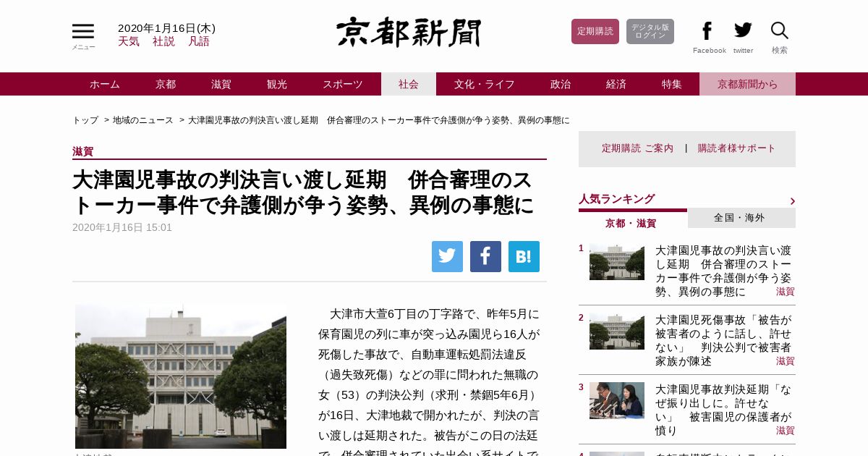This screenshot has width=868, height=456.
Task: Expand 人気ランキング arrow chevron
Action: click(792, 201)
